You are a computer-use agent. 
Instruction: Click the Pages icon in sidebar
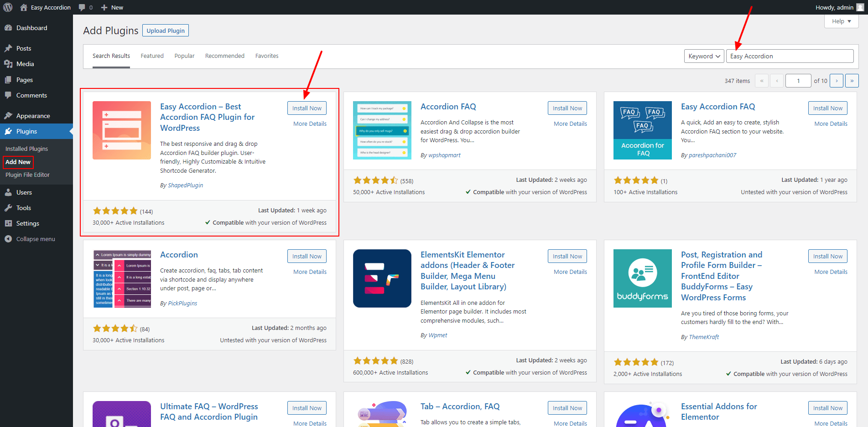pos(8,80)
